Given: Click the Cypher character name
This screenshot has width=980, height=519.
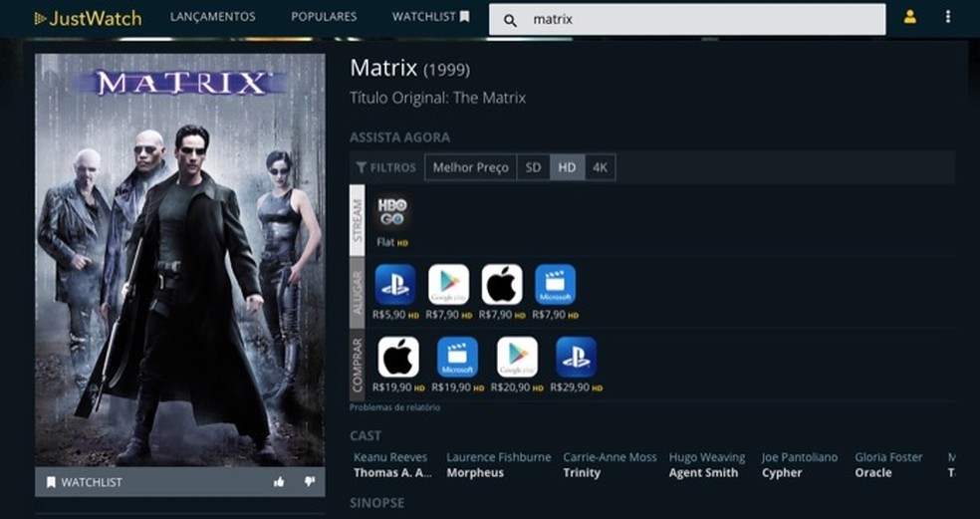Looking at the screenshot, I should point(782,473).
